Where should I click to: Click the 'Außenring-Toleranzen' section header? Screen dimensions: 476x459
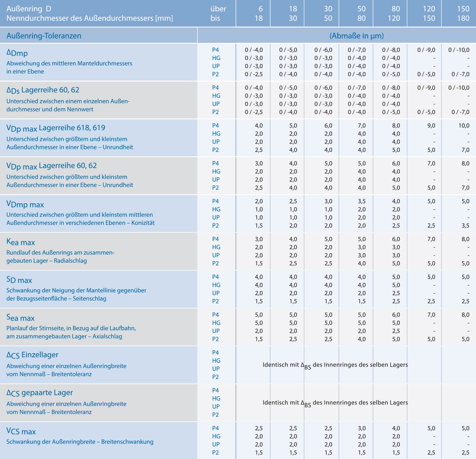click(x=44, y=36)
